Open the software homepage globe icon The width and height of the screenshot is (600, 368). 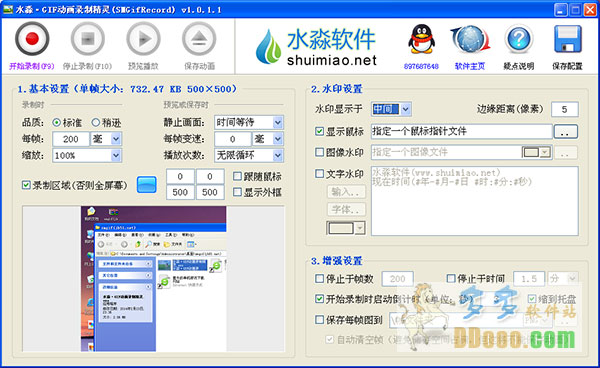pos(470,39)
